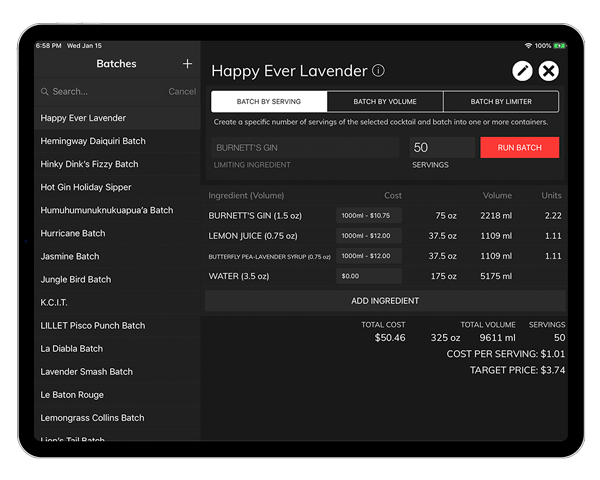Select Batch By Serving tab

click(x=269, y=102)
